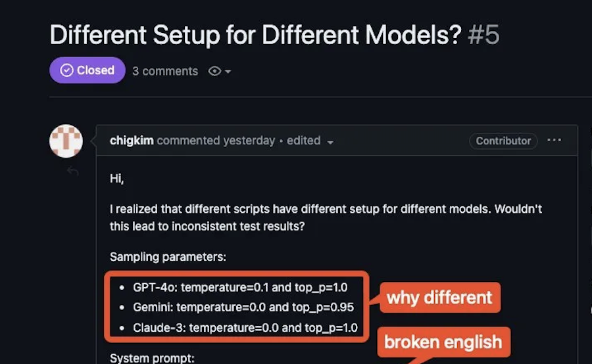592x364 pixels.
Task: Click the Claude-3 temperature bullet line
Action: click(x=245, y=327)
